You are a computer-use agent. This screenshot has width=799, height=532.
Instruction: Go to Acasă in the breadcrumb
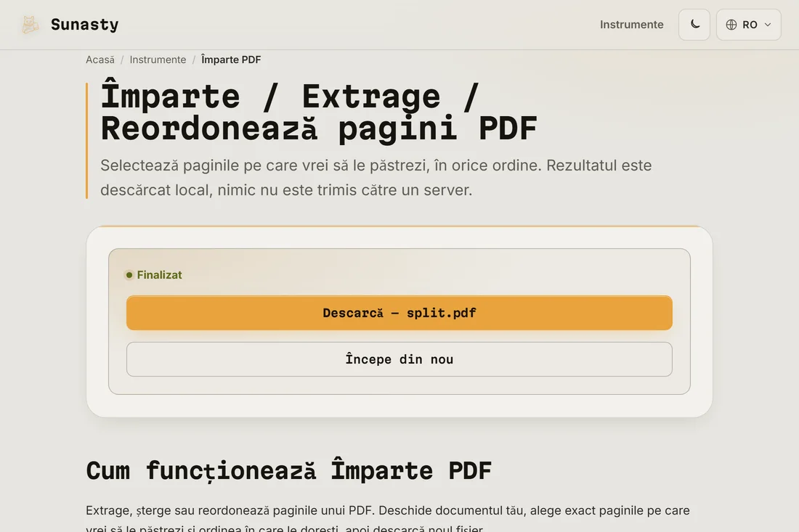(x=100, y=60)
